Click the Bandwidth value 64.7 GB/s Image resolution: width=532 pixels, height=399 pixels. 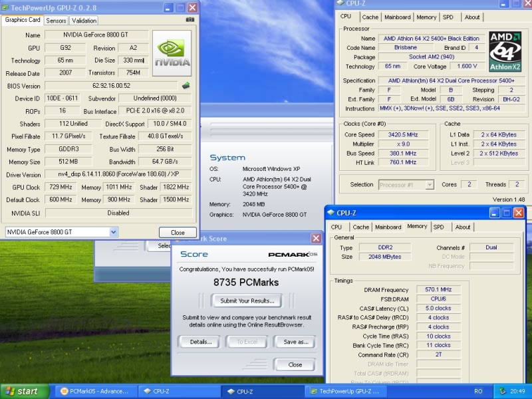coord(165,162)
